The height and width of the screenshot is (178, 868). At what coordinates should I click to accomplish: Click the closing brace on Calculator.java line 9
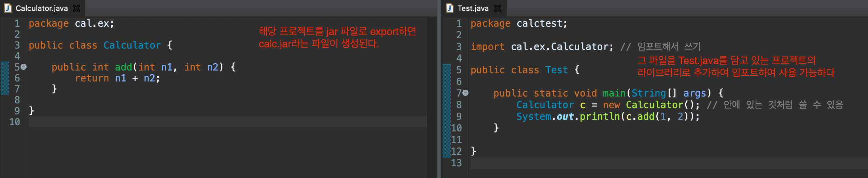(31, 111)
